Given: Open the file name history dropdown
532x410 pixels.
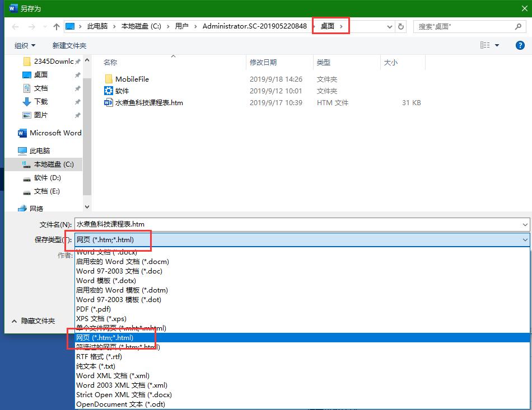Looking at the screenshot, I should (525, 224).
